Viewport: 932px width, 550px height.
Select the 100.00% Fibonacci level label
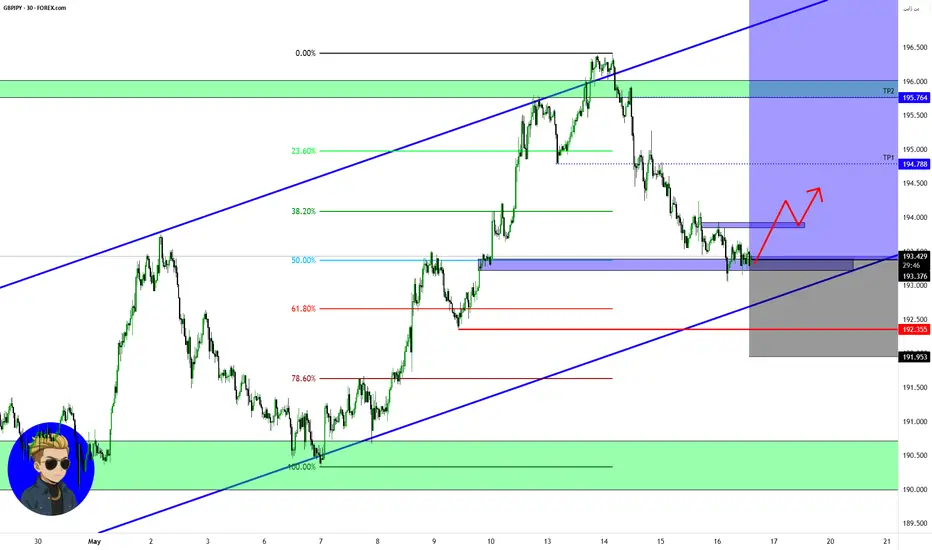pyautogui.click(x=302, y=467)
